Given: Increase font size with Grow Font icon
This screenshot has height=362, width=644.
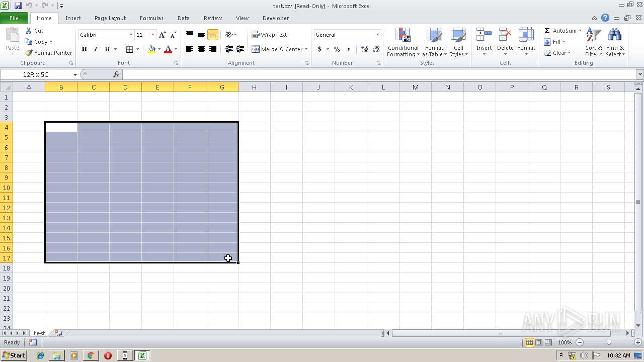Looking at the screenshot, I should (162, 35).
